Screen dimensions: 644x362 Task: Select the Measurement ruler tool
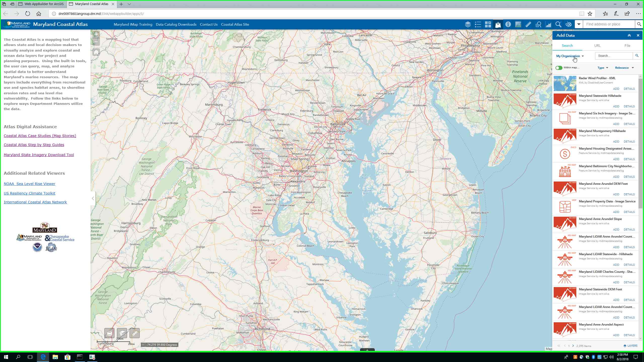tap(528, 24)
